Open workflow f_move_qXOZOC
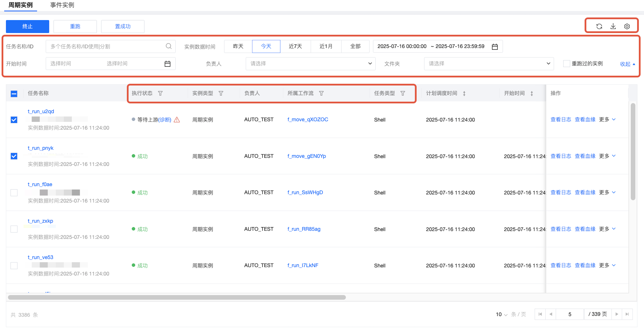This screenshot has height=328, width=644. [x=308, y=120]
